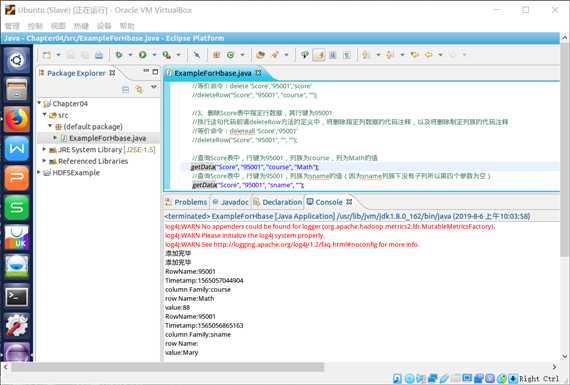Screen dimensions: 570x385
Task: Click the Run External Tools icon
Action: [166, 55]
